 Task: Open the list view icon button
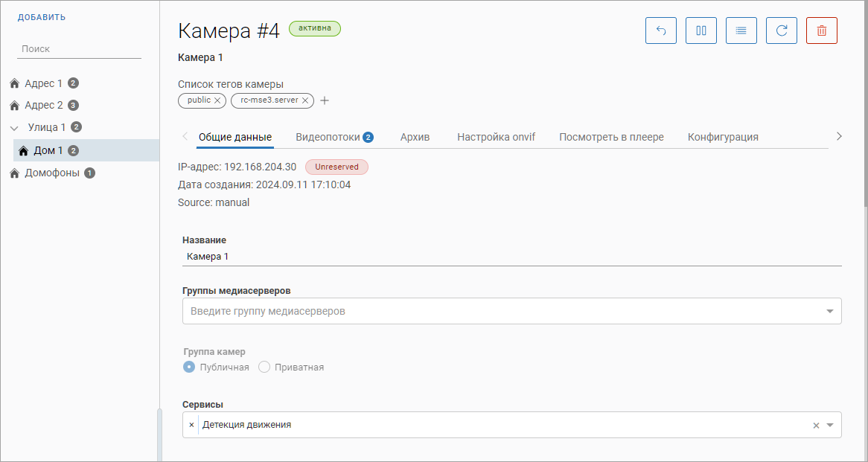coord(741,31)
